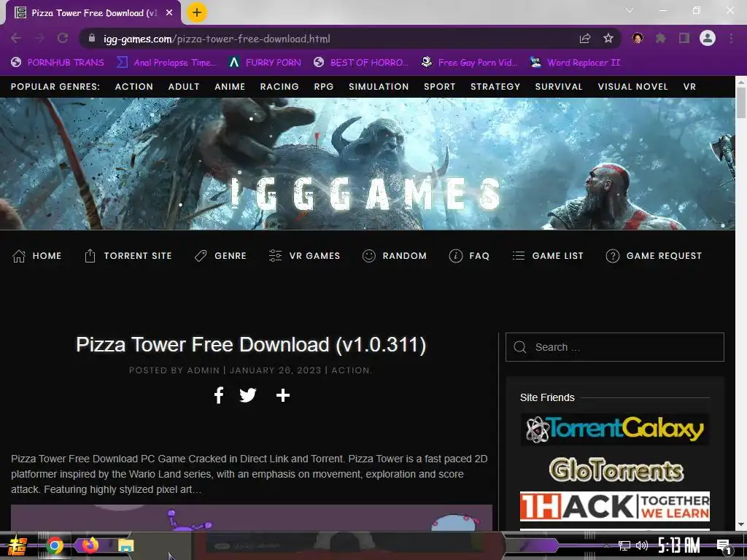Open the Start menu button
Screen dimensions: 747x560
point(18,545)
